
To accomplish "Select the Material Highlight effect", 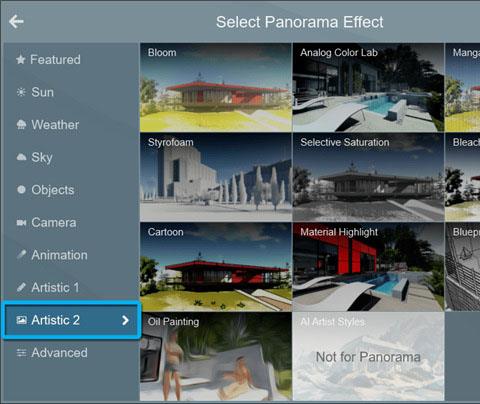I will (x=368, y=267).
